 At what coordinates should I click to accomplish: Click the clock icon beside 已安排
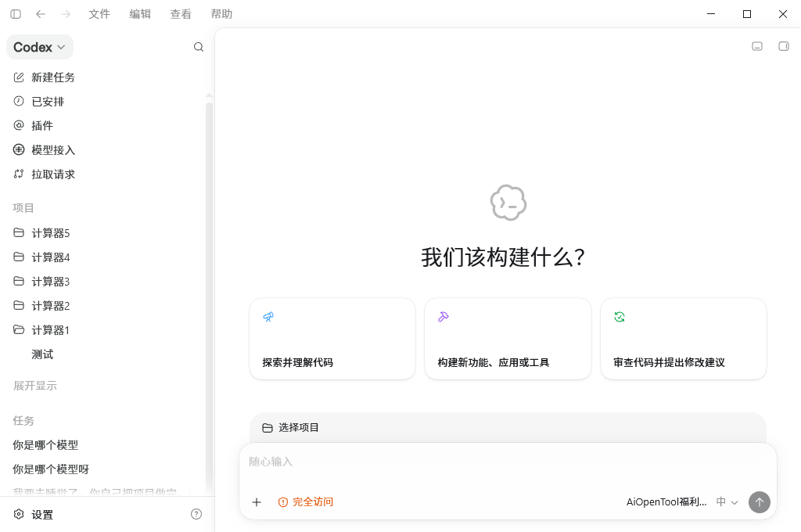click(19, 101)
